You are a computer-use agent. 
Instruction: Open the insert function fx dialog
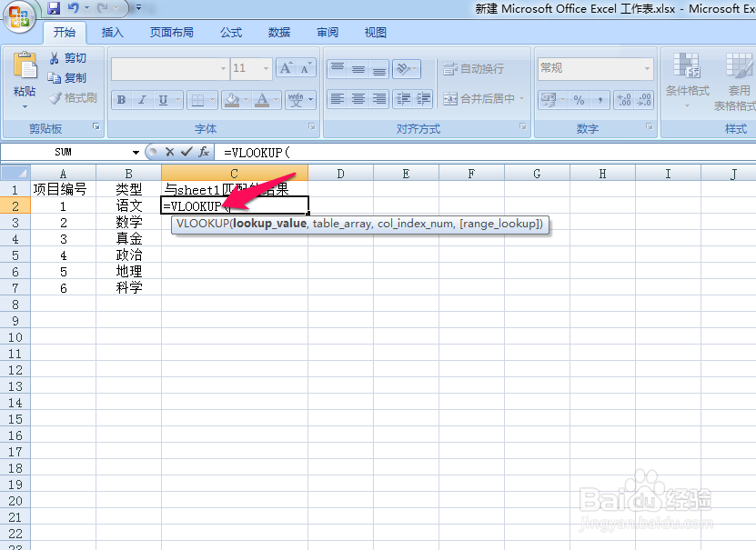pyautogui.click(x=204, y=152)
